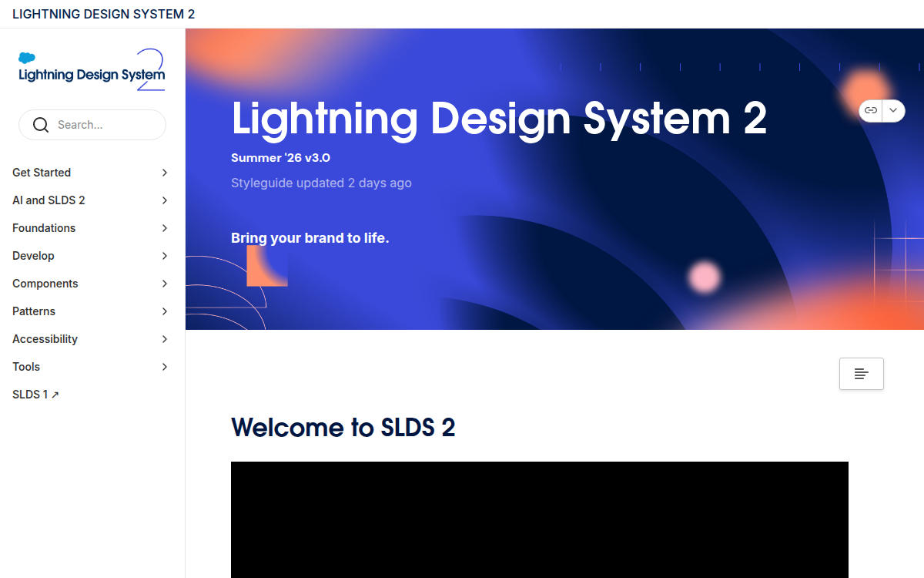Click the LIGHTNING DESIGN SYSTEM 2 header title
Viewport: 924px width, 578px height.
(103, 14)
